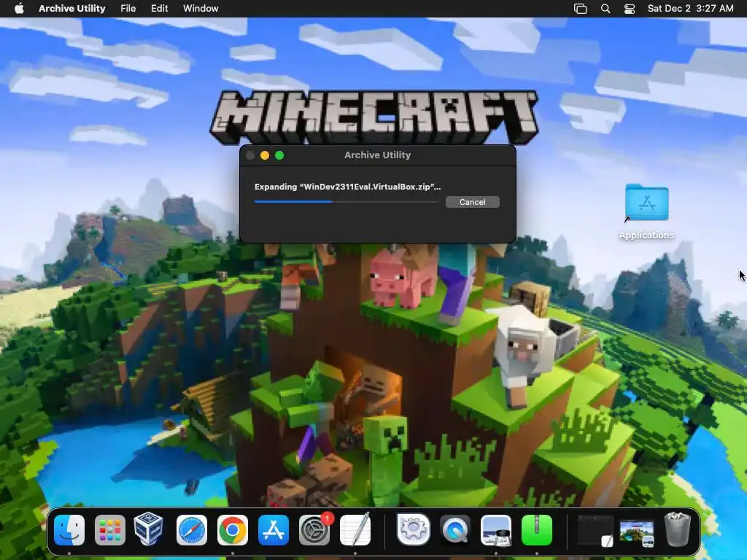Open the Apple menu
Screen dimensions: 747x560
point(19,8)
